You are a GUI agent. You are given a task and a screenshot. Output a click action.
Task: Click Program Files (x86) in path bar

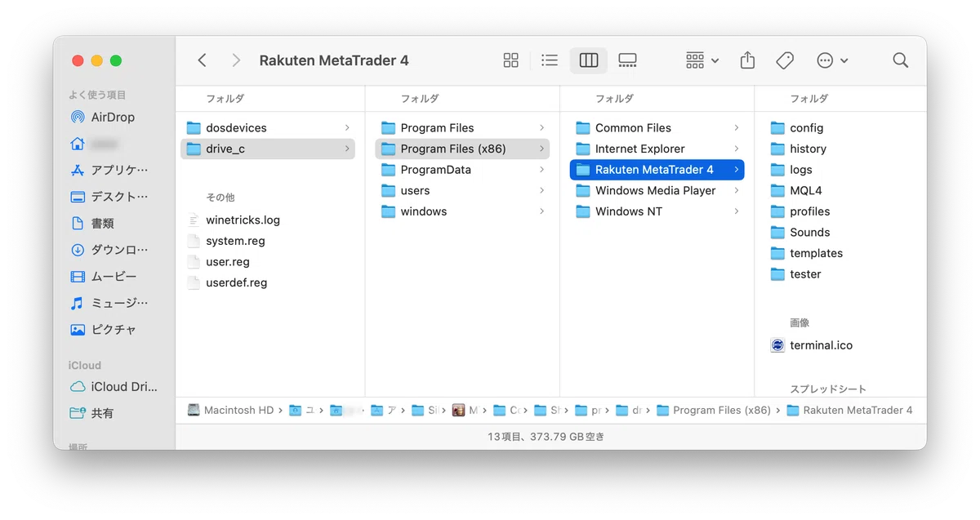point(714,410)
